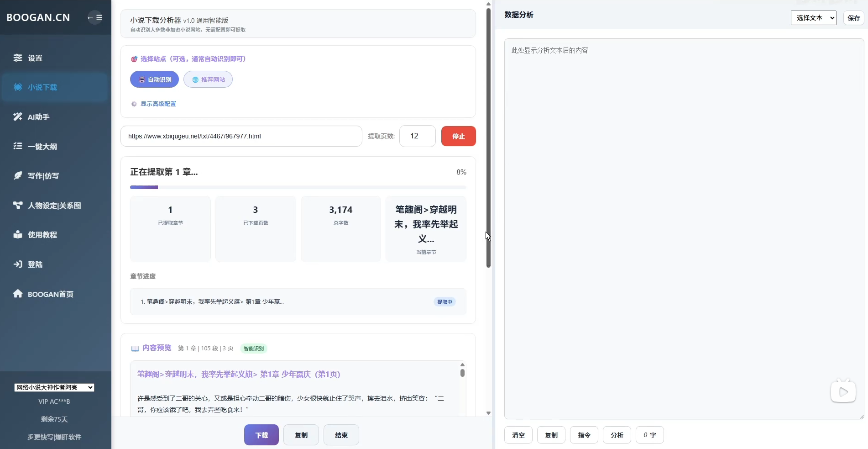Click the BOOGAN.CN logo
The height and width of the screenshot is (449, 868).
click(38, 17)
